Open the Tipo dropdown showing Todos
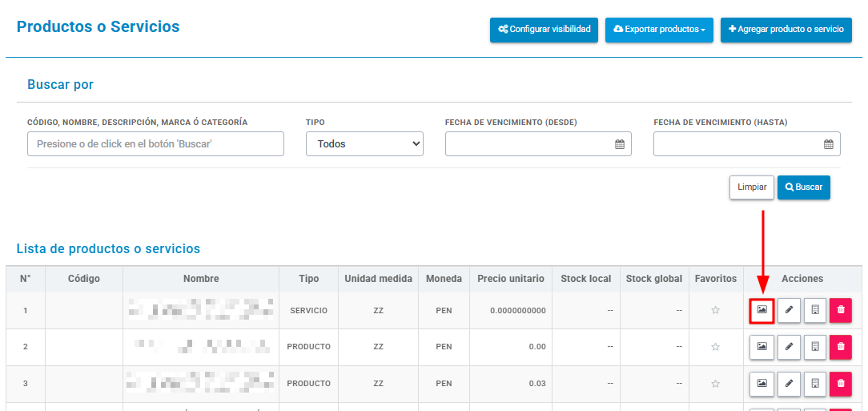 click(x=364, y=144)
